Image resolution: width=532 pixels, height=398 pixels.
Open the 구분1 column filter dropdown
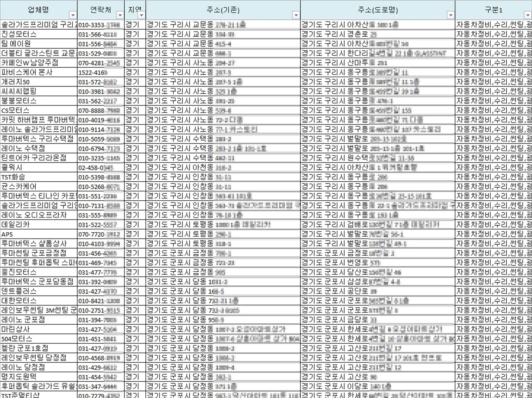pyautogui.click(x=528, y=15)
